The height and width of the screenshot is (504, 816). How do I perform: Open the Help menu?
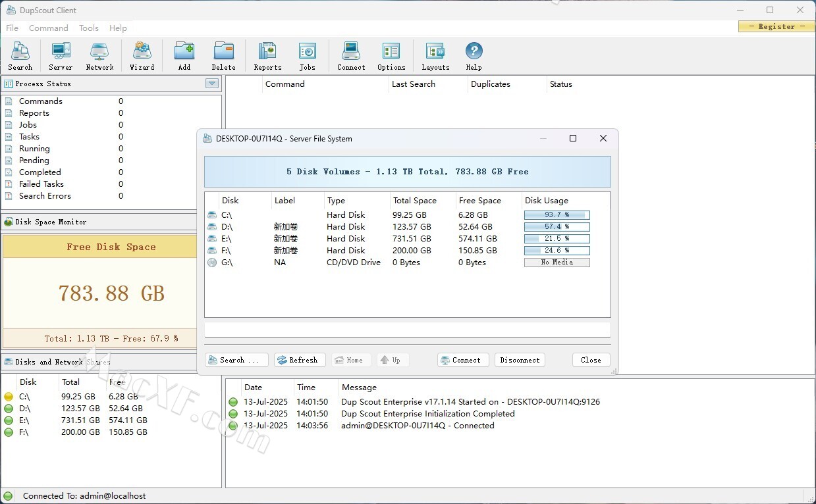click(119, 28)
